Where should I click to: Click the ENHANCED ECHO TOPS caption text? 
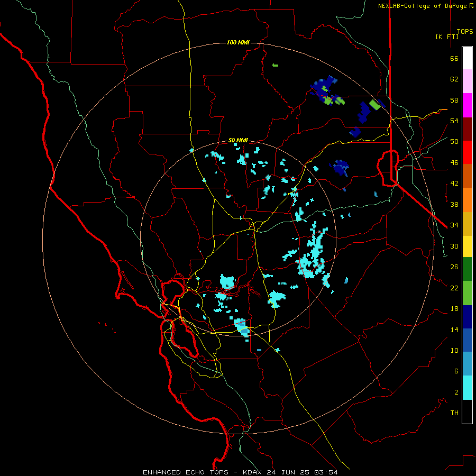click(x=186, y=472)
